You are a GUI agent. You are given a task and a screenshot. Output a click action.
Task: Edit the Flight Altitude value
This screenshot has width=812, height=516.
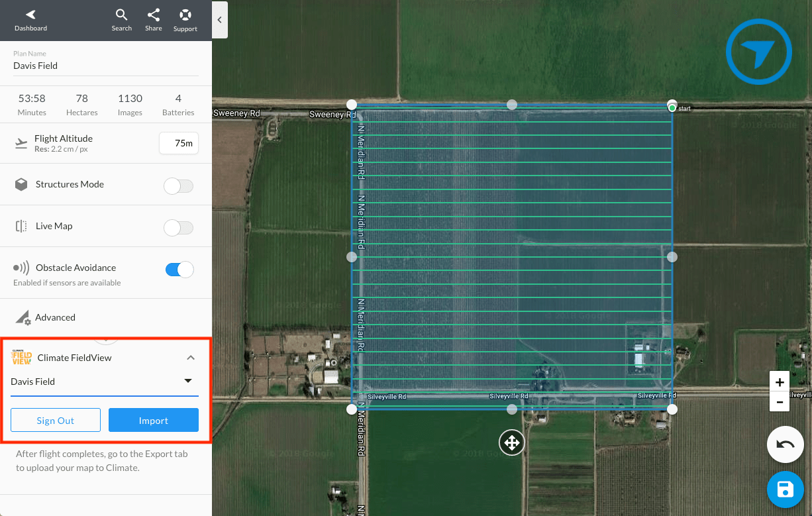click(178, 142)
